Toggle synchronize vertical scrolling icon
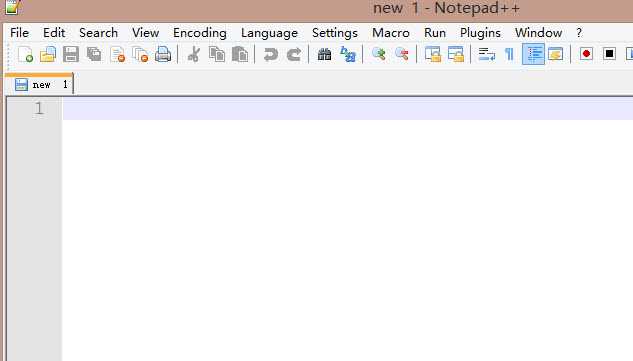The image size is (633, 361). point(433,54)
